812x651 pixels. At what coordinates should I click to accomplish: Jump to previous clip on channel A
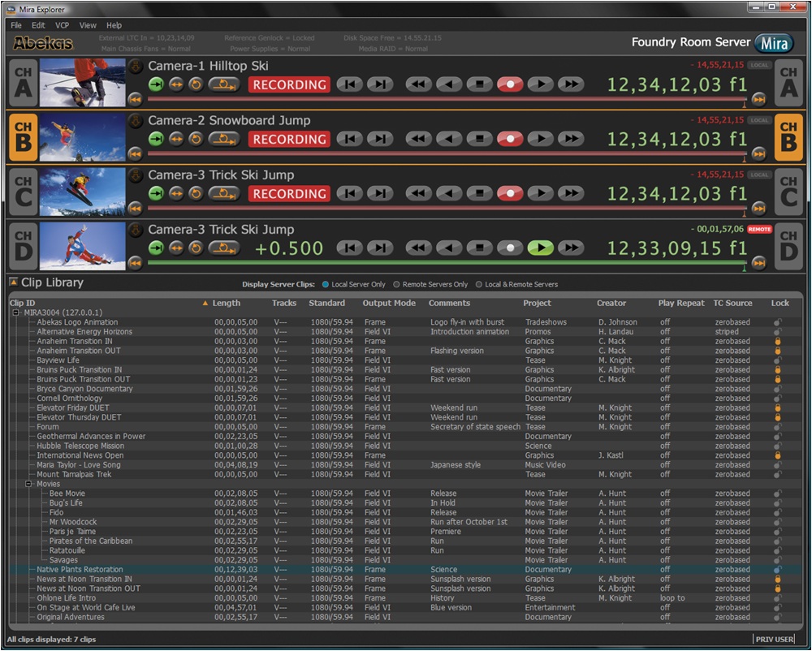coord(349,84)
